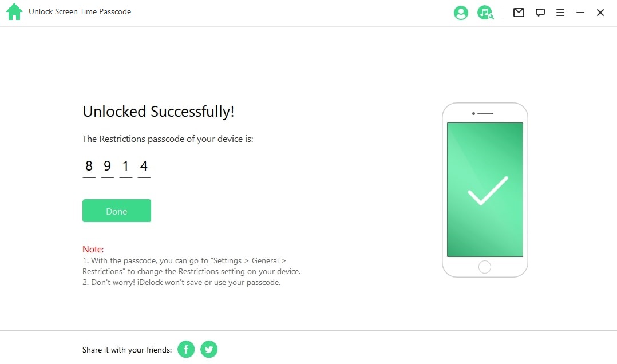Click the phone illustration with checkmark
617x364 pixels.
(x=485, y=190)
